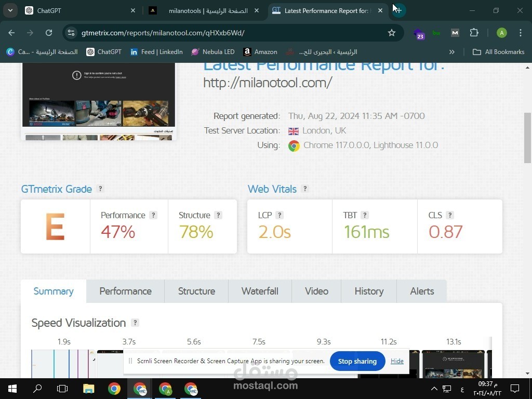Open Windows taskbar search

tap(37, 389)
